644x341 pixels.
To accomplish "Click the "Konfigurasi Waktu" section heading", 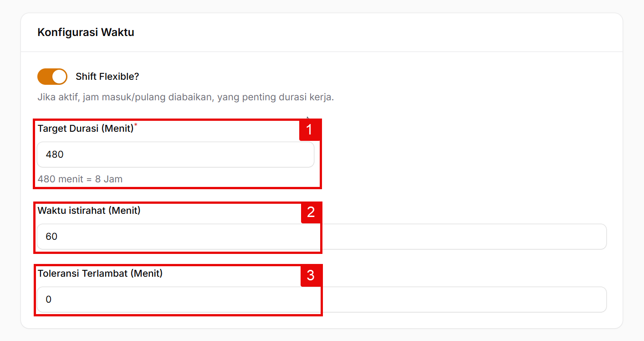I will pos(86,33).
